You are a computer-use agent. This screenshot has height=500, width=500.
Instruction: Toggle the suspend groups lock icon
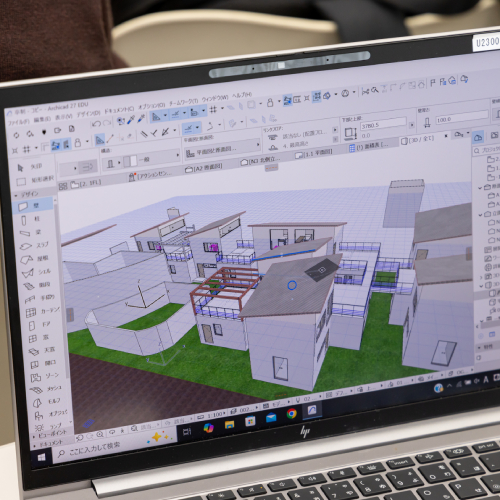(270, 103)
